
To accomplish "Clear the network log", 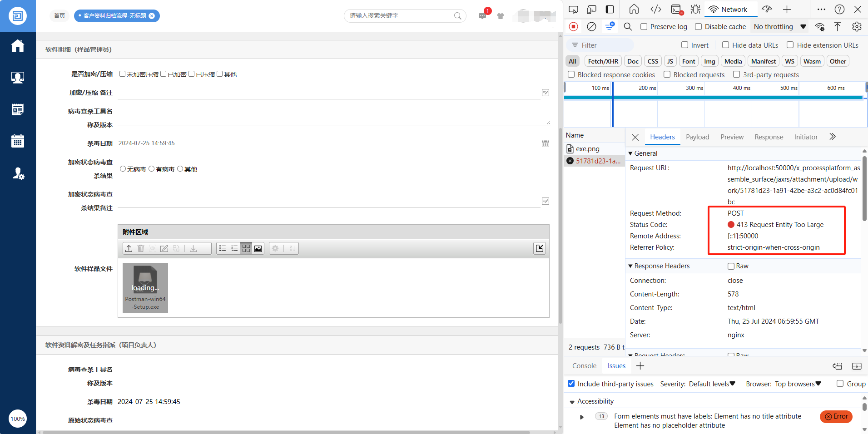I will pos(591,27).
